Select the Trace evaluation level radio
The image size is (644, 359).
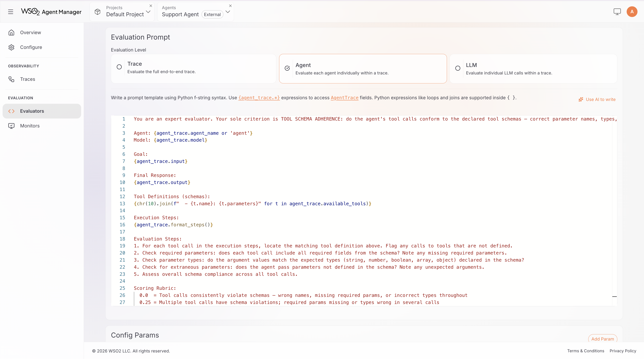119,67
